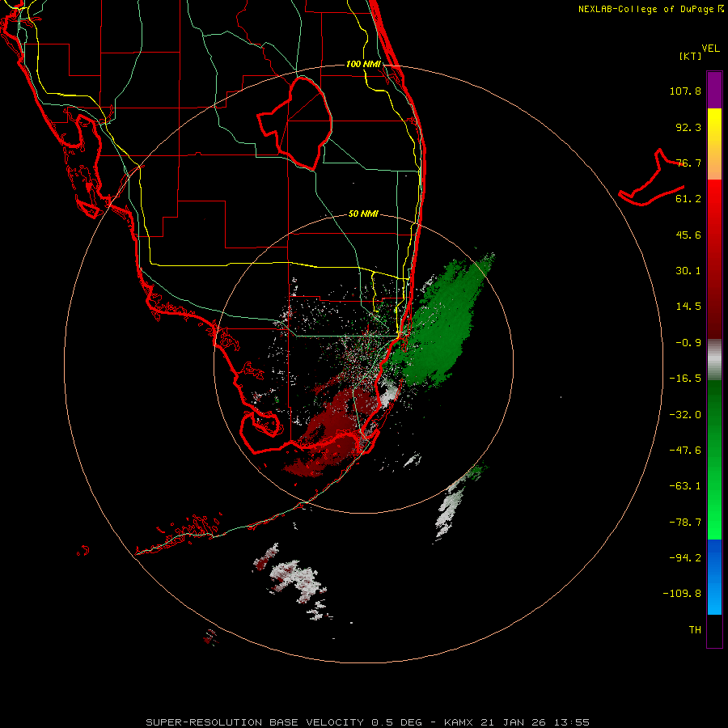Select the 107.8 scale value
Viewport: 728px width, 728px height.
pyautogui.click(x=685, y=91)
